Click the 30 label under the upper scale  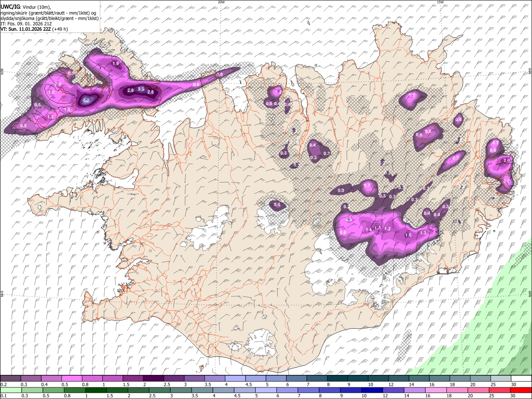[x=514, y=384]
